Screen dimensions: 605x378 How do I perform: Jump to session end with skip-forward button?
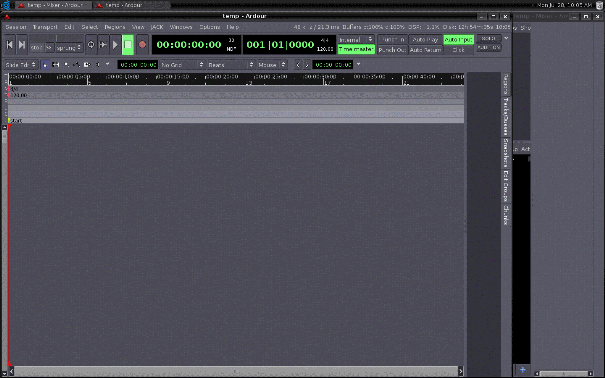pyautogui.click(x=22, y=45)
